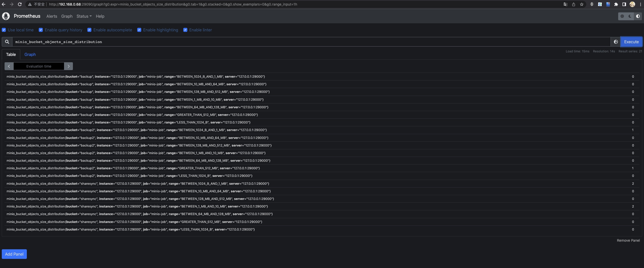
Task: Open the Alerts page
Action: [x=52, y=16]
